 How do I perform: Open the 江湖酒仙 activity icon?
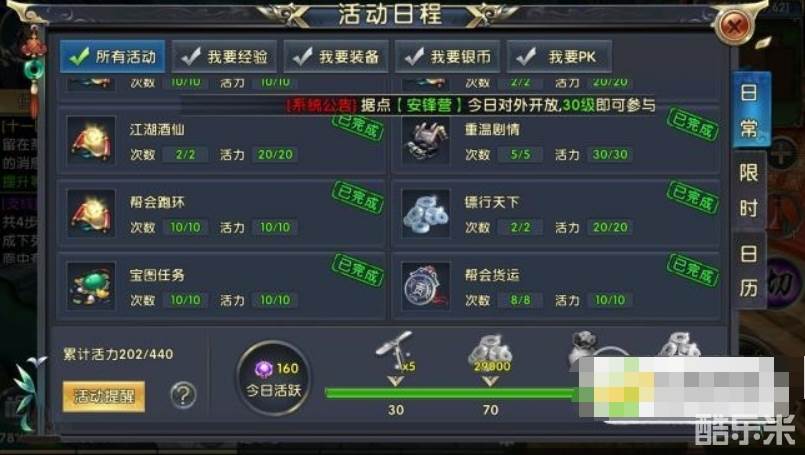click(91, 140)
